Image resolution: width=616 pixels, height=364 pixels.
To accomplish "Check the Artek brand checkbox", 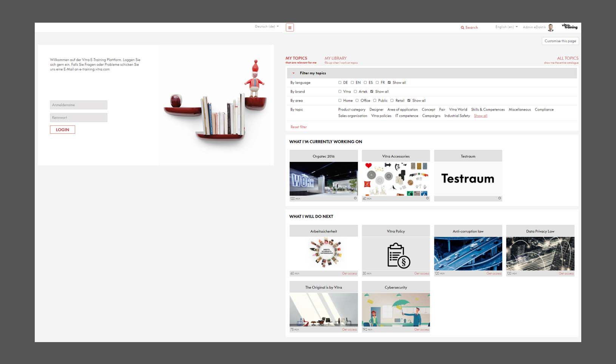I will 355,92.
